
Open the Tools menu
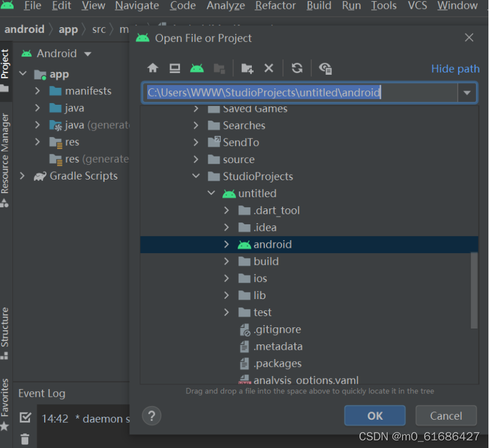[384, 6]
